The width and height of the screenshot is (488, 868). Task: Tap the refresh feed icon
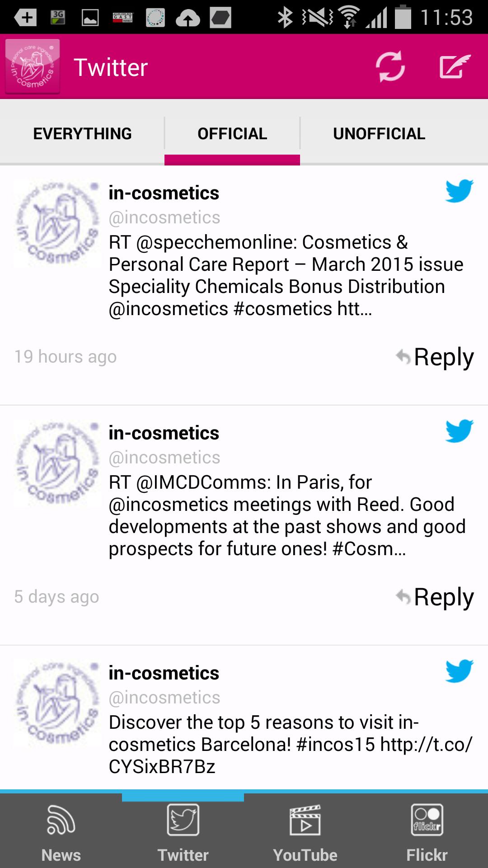coord(390,67)
